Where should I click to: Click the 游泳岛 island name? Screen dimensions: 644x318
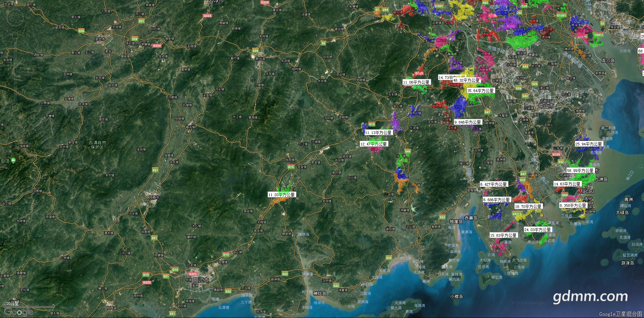click(x=628, y=263)
